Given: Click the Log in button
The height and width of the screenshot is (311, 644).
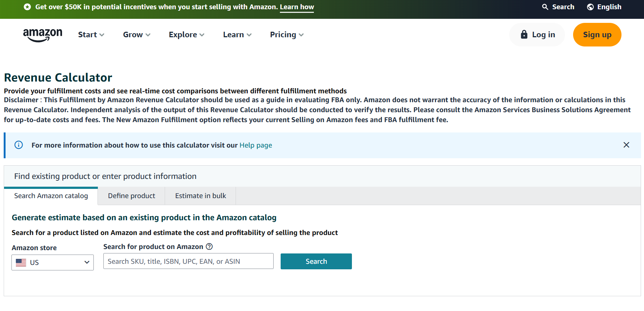Looking at the screenshot, I should point(537,35).
